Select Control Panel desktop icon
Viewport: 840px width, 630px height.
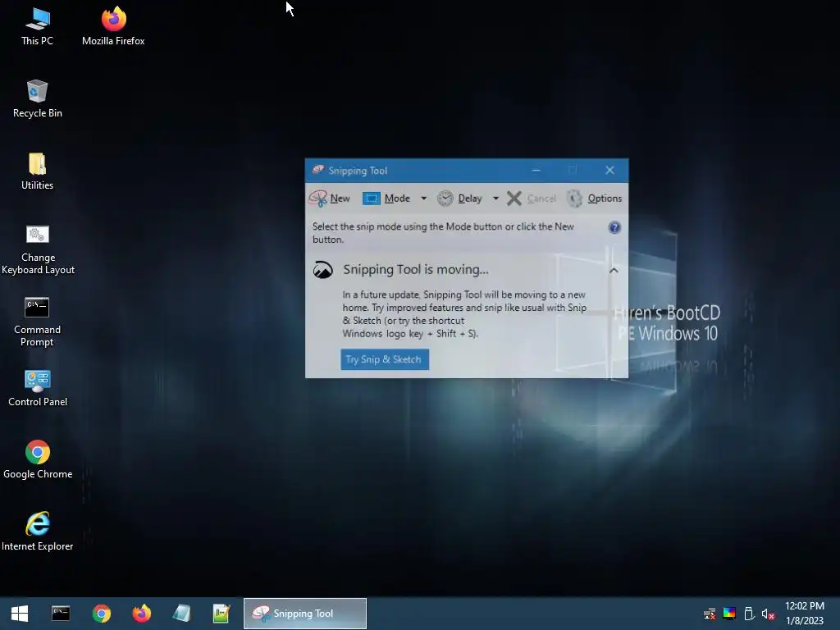click(x=38, y=388)
